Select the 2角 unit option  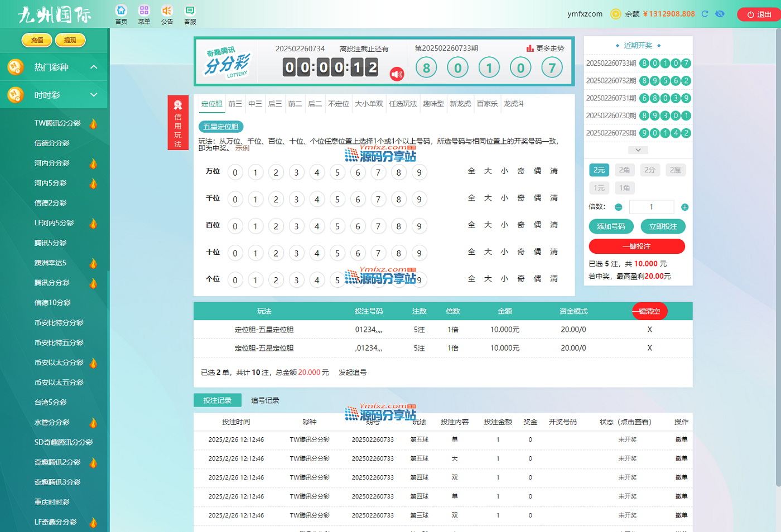click(x=624, y=170)
